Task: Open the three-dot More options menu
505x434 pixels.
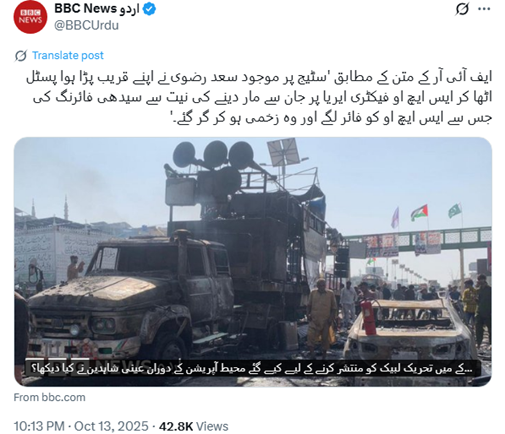Action: pos(484,9)
